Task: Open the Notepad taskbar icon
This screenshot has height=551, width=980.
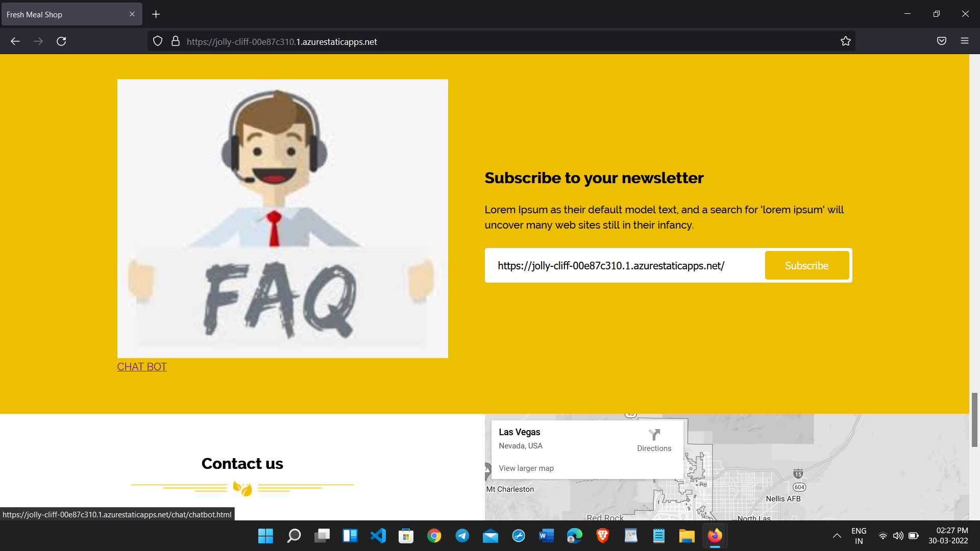Action: [x=659, y=536]
